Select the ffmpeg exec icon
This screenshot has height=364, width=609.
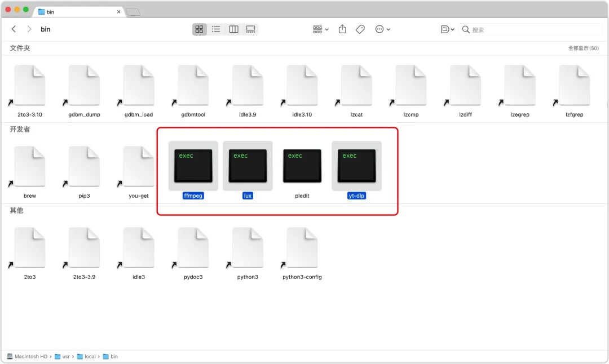click(x=193, y=166)
